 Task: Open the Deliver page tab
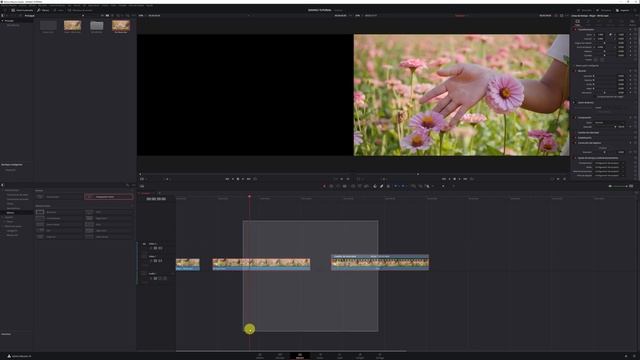[x=380, y=356]
